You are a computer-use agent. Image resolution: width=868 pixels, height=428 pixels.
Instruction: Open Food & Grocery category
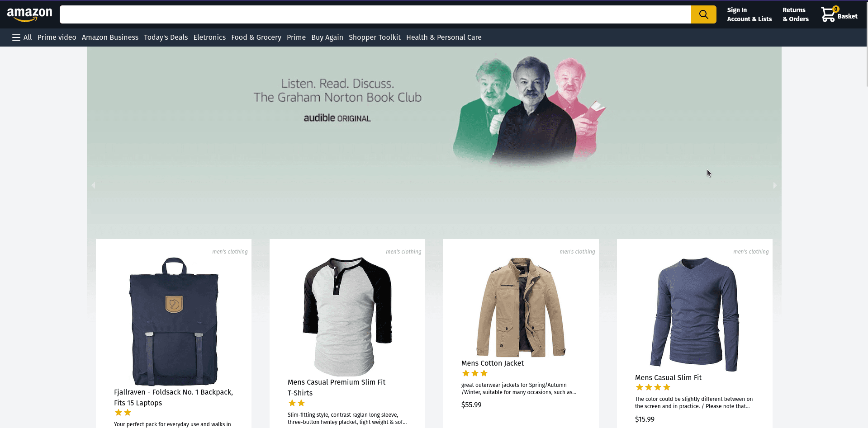point(256,38)
